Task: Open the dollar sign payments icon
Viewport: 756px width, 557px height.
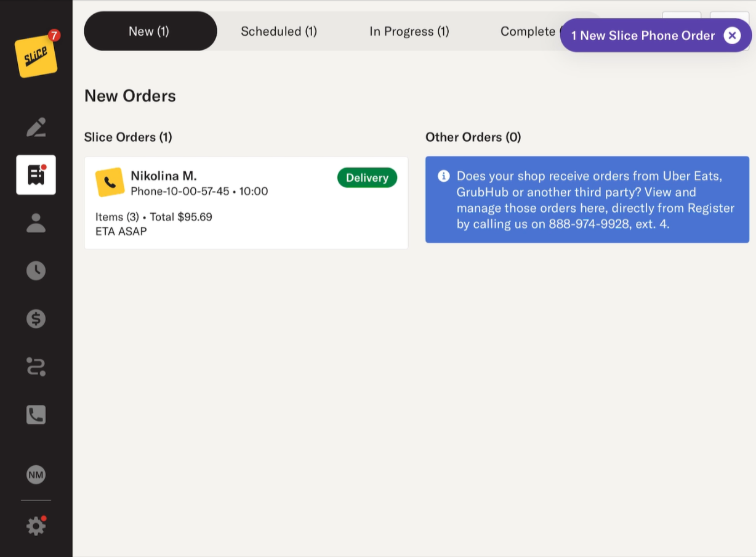Action: pos(36,319)
